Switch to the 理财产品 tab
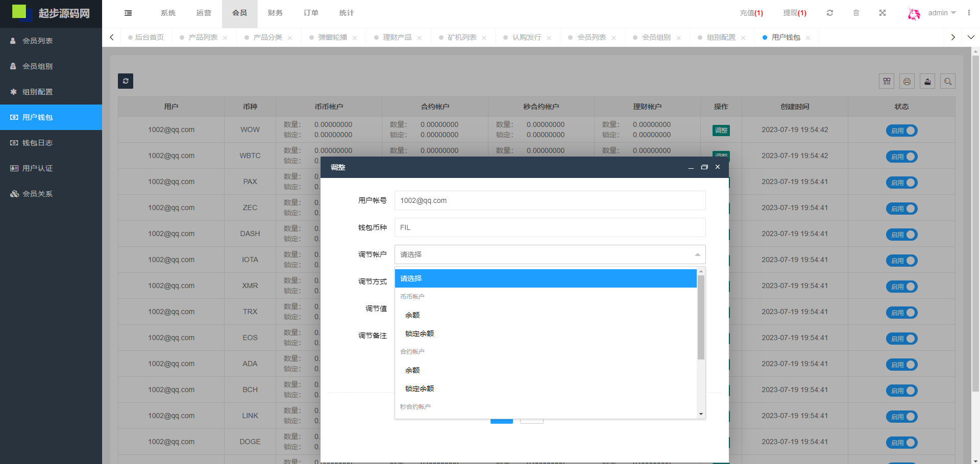The width and height of the screenshot is (980, 464). click(x=397, y=38)
